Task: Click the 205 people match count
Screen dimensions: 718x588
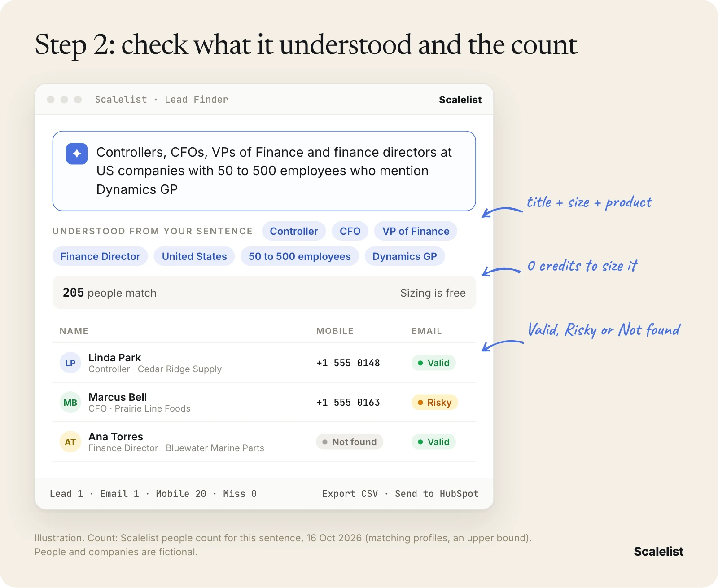Action: [109, 293]
